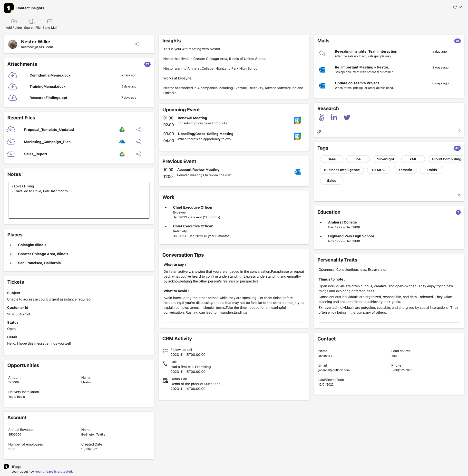Open the 12 attachments count badge
The width and height of the screenshot is (468, 476).
pos(147,64)
